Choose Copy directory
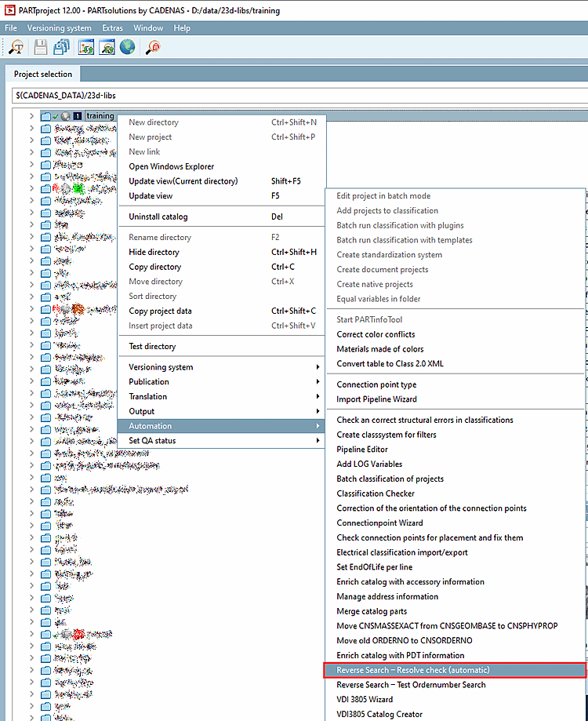This screenshot has width=588, height=721. (x=221, y=267)
